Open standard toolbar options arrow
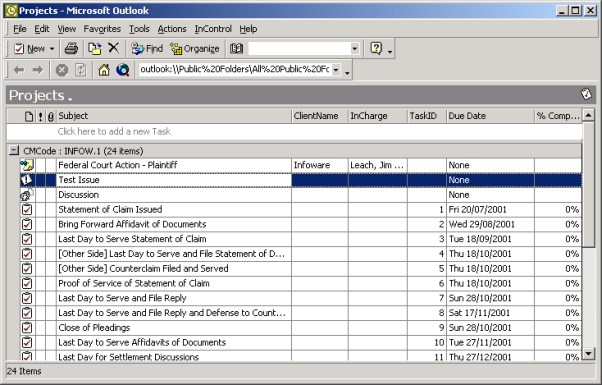The image size is (602, 385). click(x=390, y=51)
